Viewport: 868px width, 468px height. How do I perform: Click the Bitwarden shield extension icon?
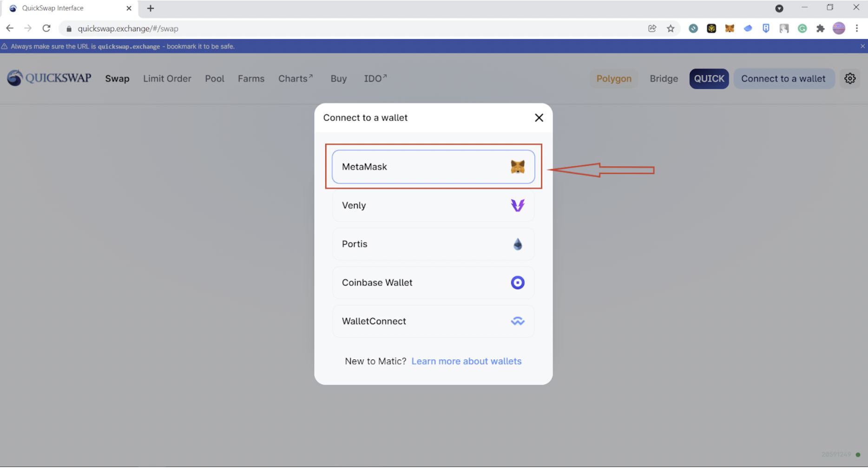pyautogui.click(x=766, y=28)
